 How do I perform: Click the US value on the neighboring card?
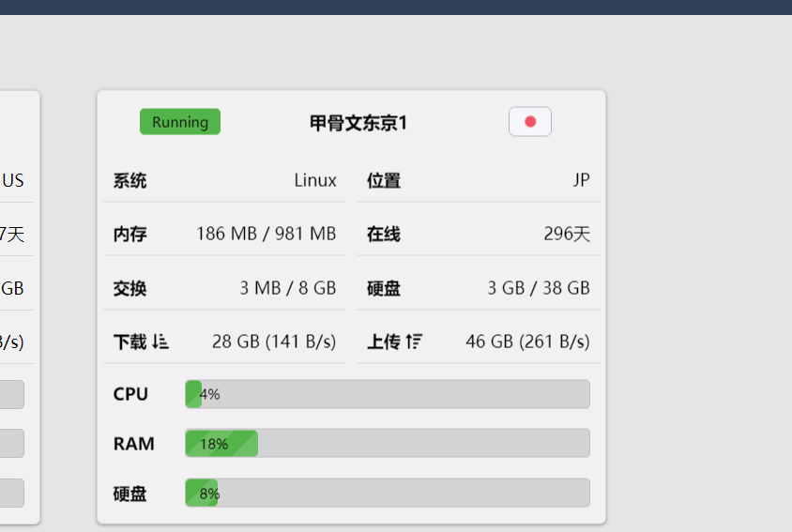[x=12, y=180]
